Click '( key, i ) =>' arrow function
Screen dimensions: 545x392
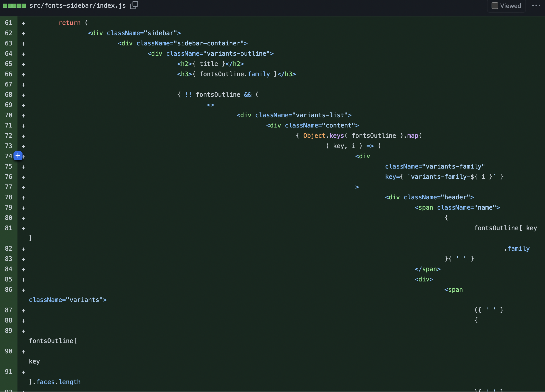pyautogui.click(x=350, y=146)
